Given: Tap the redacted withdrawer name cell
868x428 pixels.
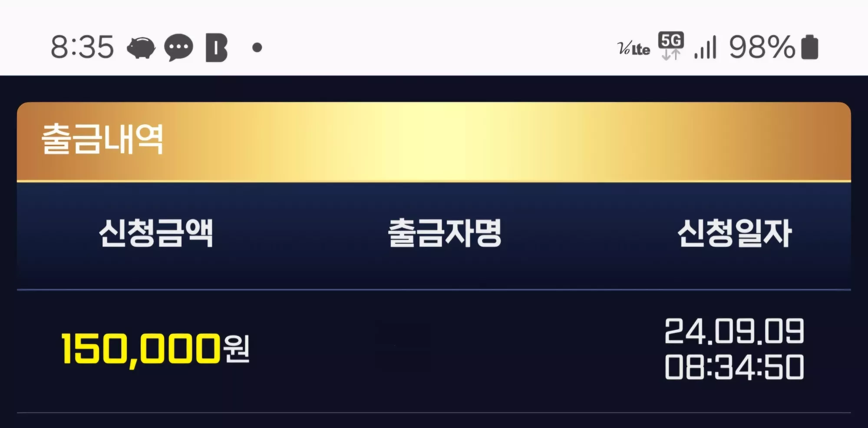Looking at the screenshot, I should click(403, 336).
